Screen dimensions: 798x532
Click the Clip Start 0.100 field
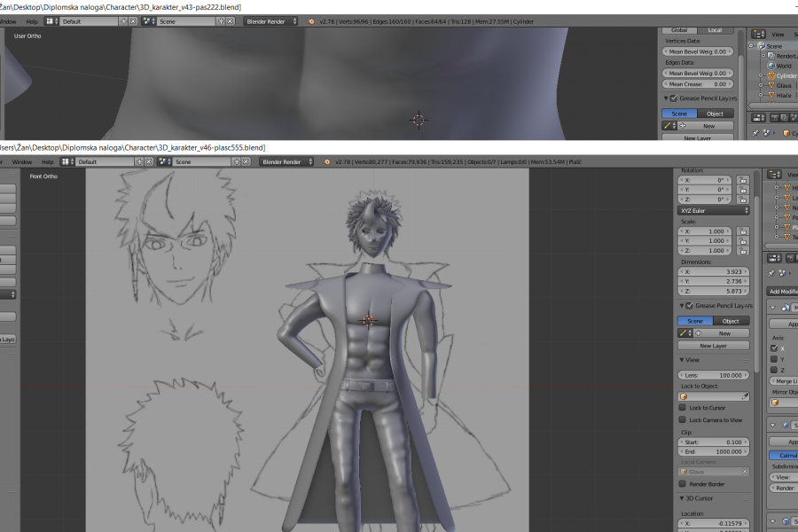(714, 442)
